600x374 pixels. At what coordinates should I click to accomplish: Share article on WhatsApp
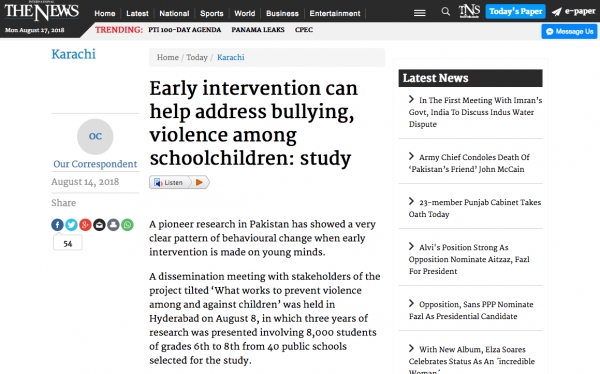(127, 225)
